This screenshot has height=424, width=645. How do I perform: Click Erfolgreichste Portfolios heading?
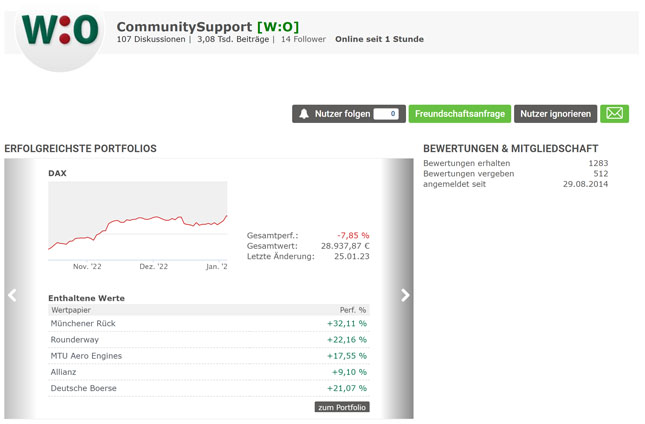pos(80,148)
